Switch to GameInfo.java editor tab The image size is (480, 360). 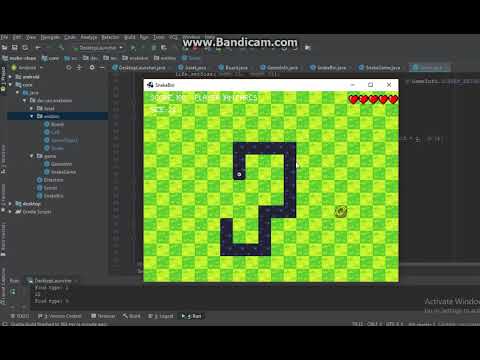coord(279,68)
